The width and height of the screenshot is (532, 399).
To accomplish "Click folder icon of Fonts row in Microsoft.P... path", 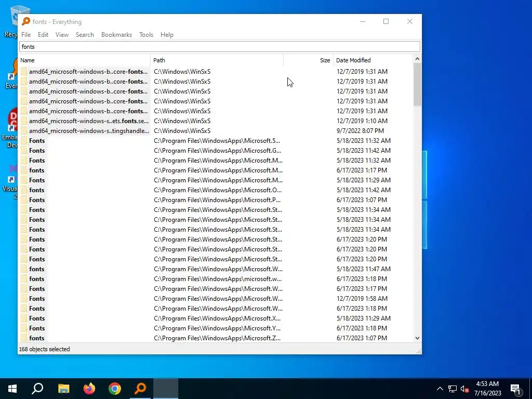I will coord(24,200).
